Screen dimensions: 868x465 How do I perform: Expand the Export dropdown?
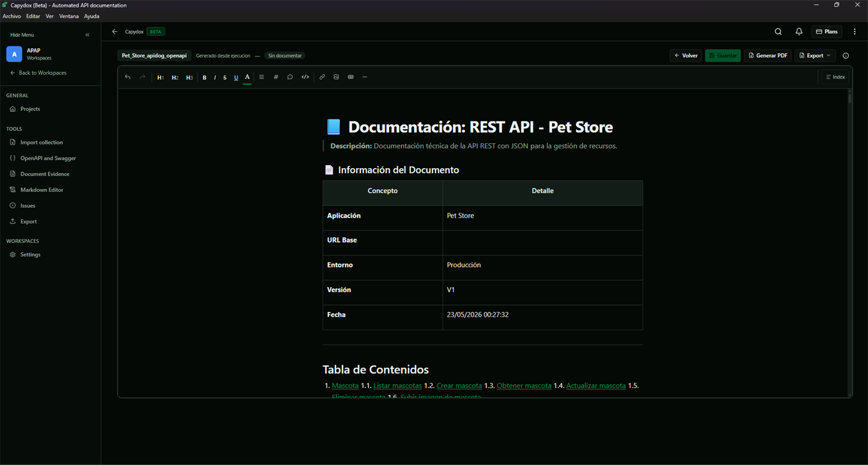click(815, 56)
